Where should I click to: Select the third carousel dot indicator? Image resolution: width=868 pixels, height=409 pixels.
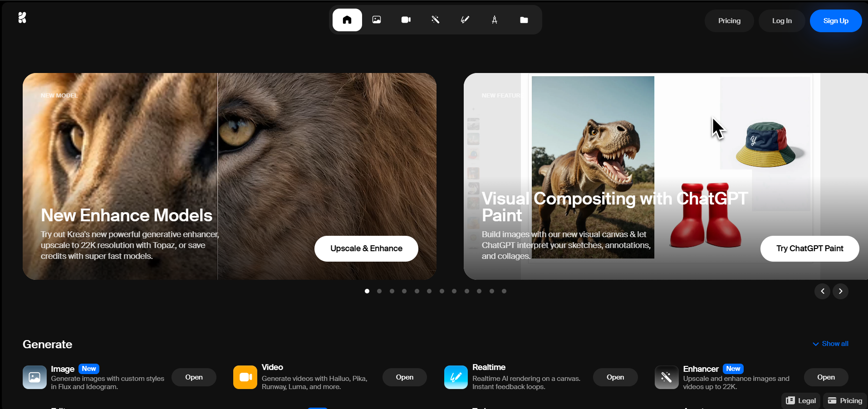(x=392, y=291)
